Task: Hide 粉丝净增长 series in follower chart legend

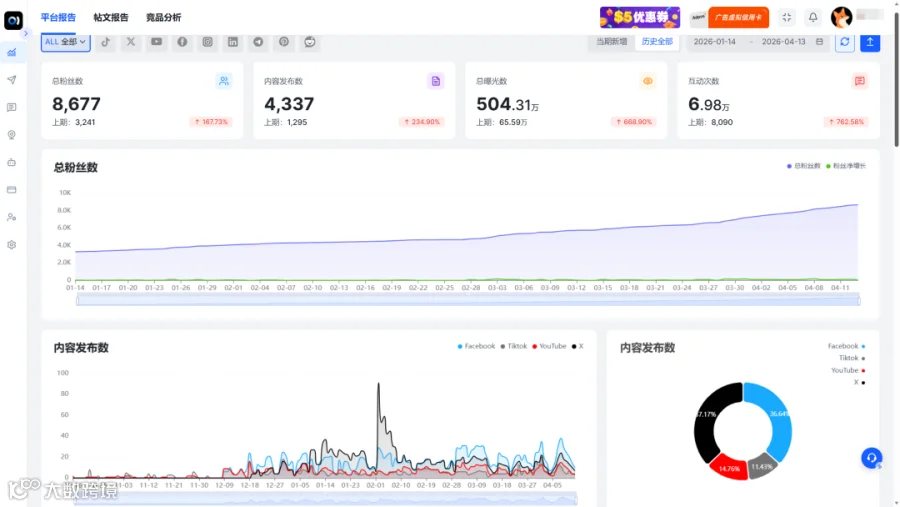Action: pyautogui.click(x=845, y=166)
